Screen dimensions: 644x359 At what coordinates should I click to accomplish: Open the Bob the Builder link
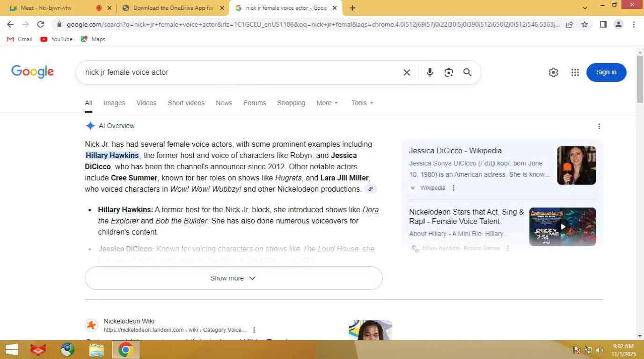point(182,221)
